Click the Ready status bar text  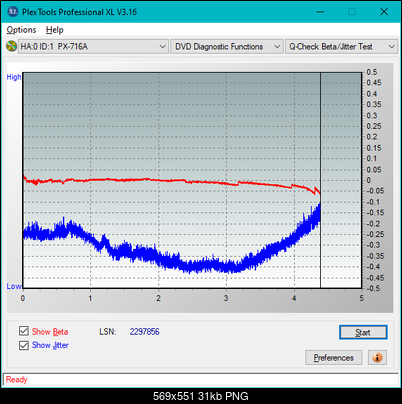coord(17,380)
